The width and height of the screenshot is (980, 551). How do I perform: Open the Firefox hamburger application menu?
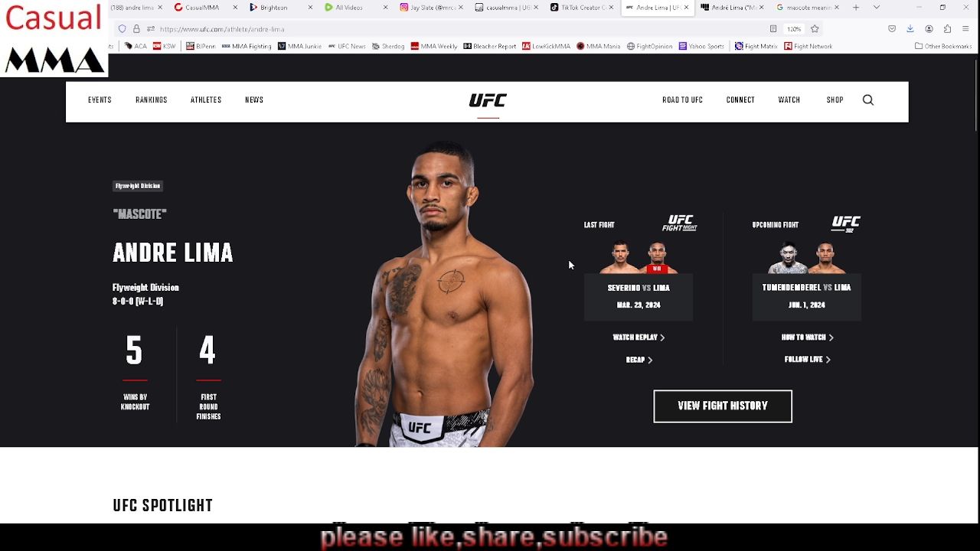tap(965, 29)
